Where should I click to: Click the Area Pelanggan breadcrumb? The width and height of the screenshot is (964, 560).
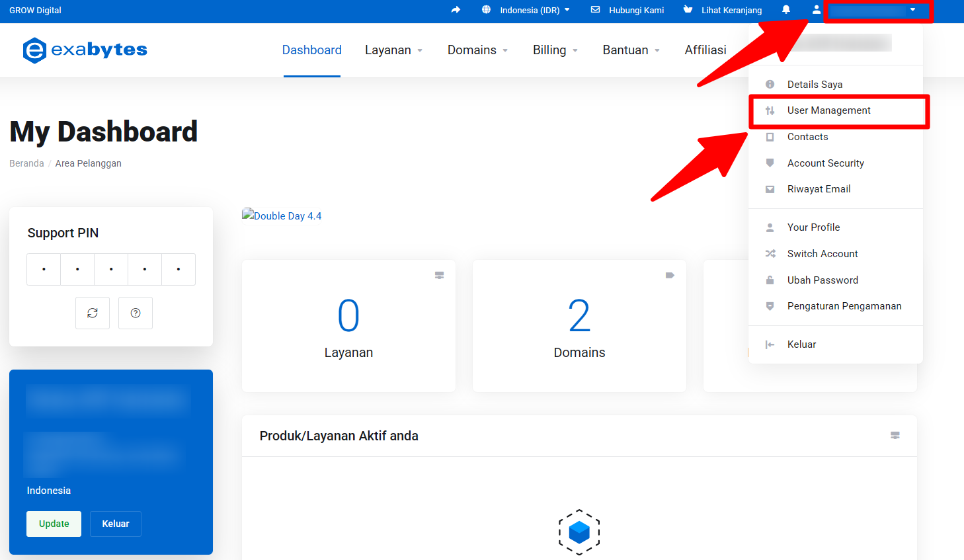point(89,163)
